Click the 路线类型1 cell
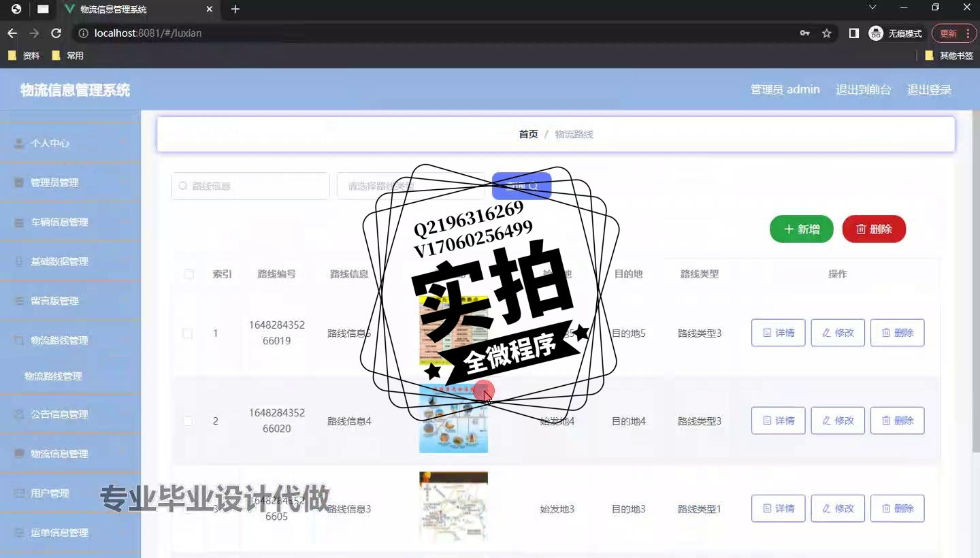This screenshot has width=980, height=558. tap(700, 509)
